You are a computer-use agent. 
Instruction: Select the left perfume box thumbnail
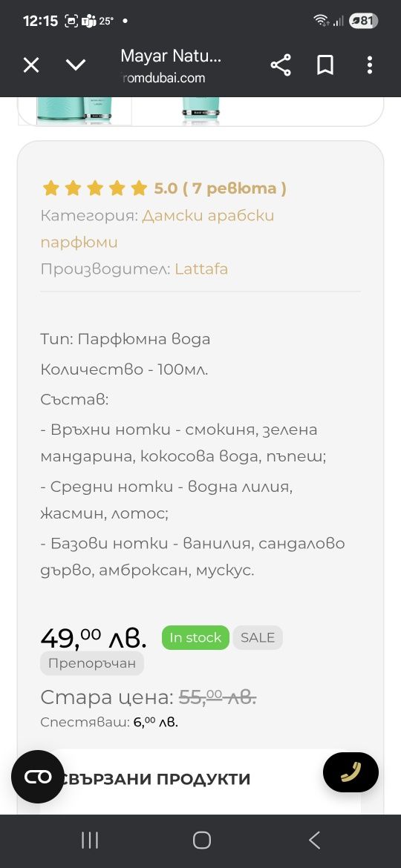75,111
